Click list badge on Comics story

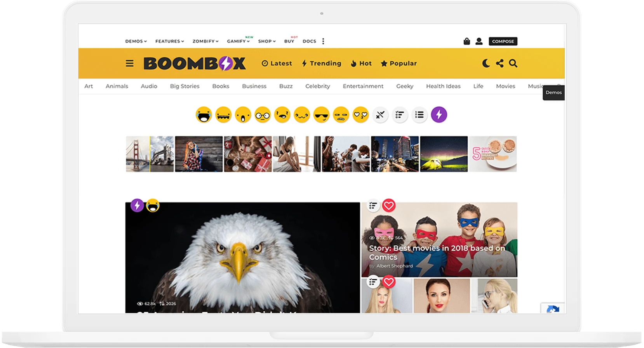click(373, 205)
